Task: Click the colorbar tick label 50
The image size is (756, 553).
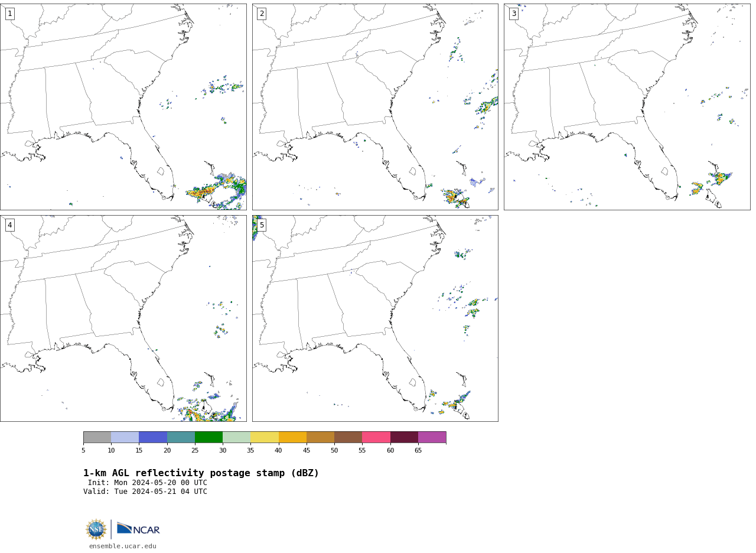Action: point(334,451)
